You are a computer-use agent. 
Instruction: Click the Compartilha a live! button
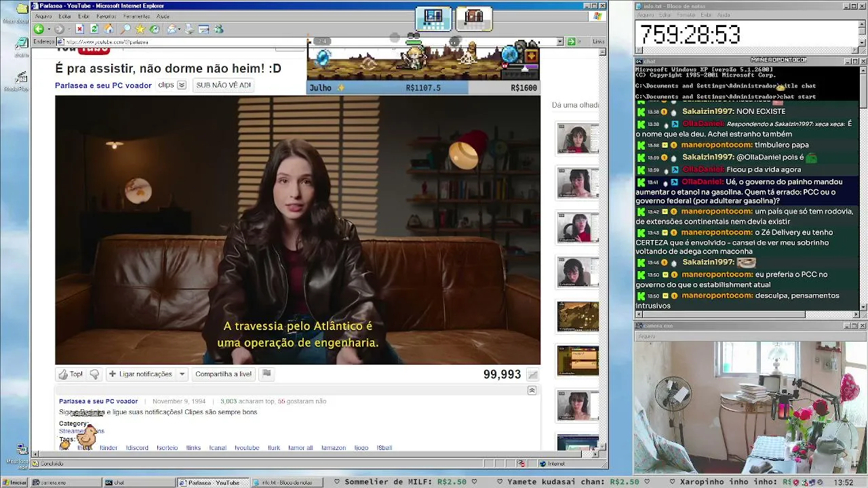pos(223,374)
